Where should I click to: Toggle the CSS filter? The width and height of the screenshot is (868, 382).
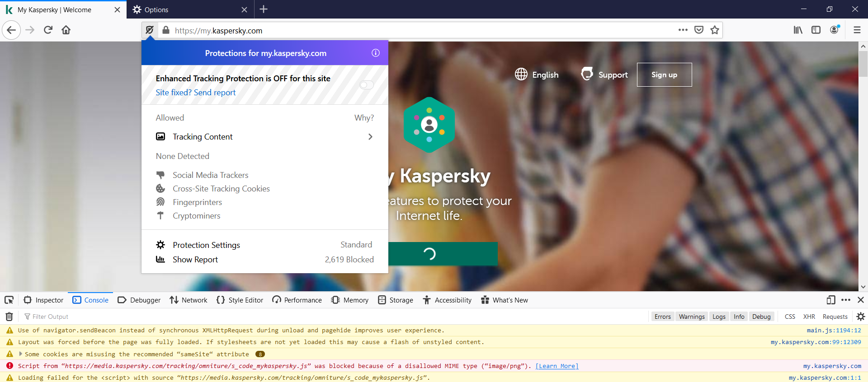(790, 317)
